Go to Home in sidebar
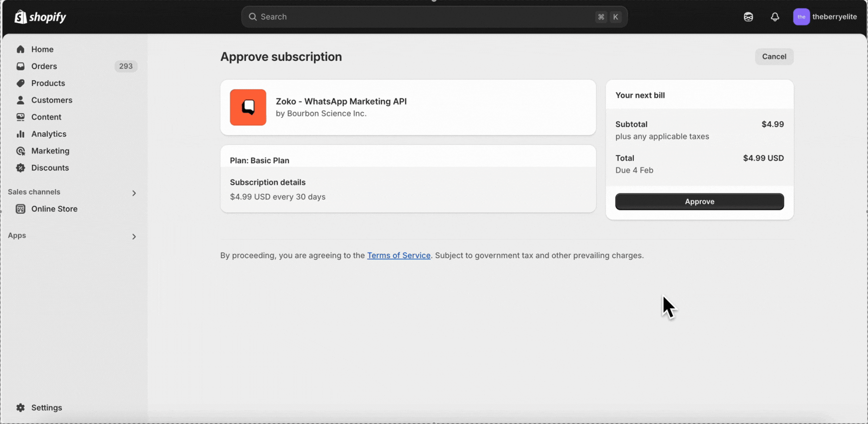The height and width of the screenshot is (424, 868). tap(43, 49)
